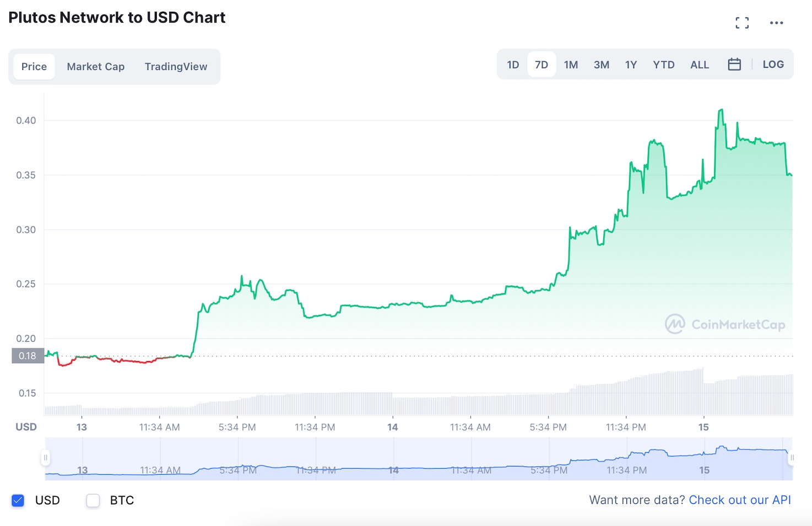Display ALL price history

click(699, 64)
